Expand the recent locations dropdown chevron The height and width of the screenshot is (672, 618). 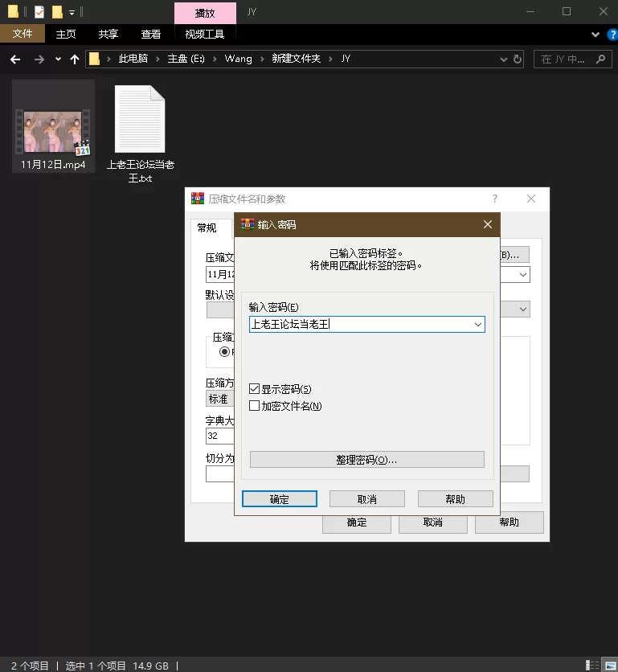[58, 59]
